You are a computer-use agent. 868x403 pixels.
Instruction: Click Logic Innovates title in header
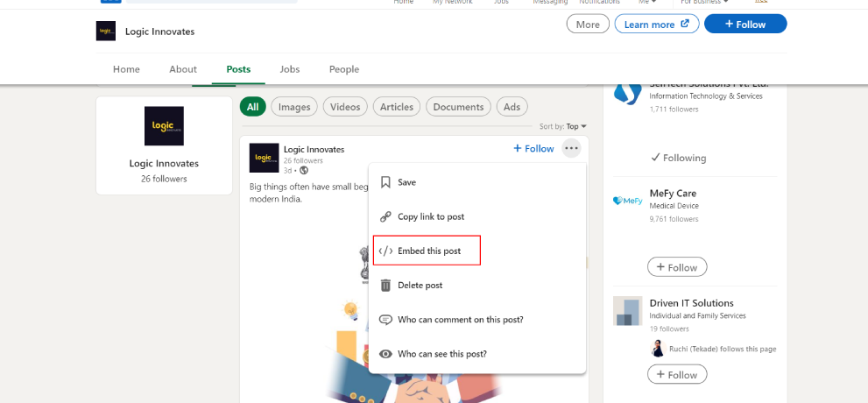tap(160, 32)
